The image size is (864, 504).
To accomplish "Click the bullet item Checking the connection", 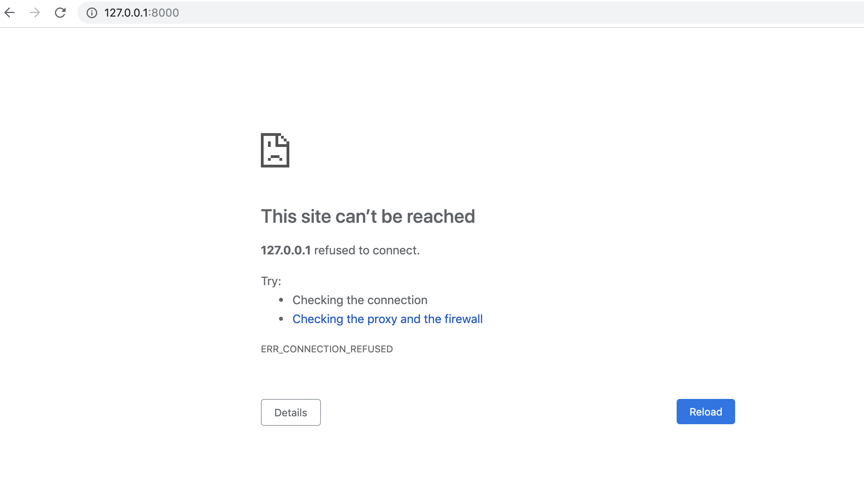I will pos(359,300).
